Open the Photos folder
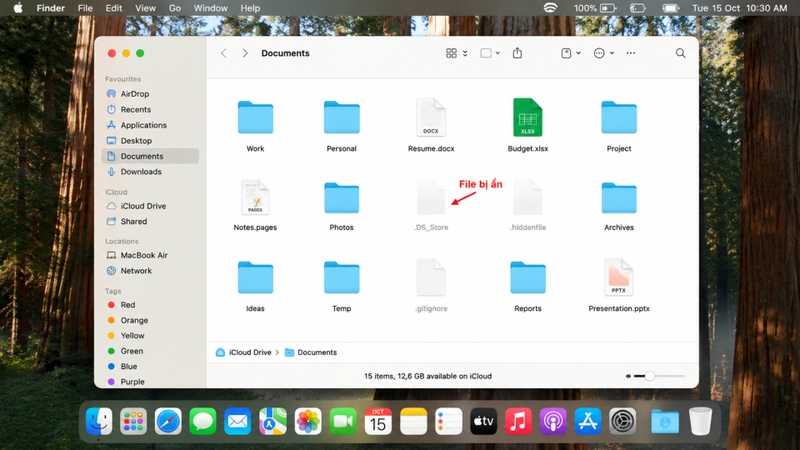Image resolution: width=800 pixels, height=450 pixels. (341, 198)
